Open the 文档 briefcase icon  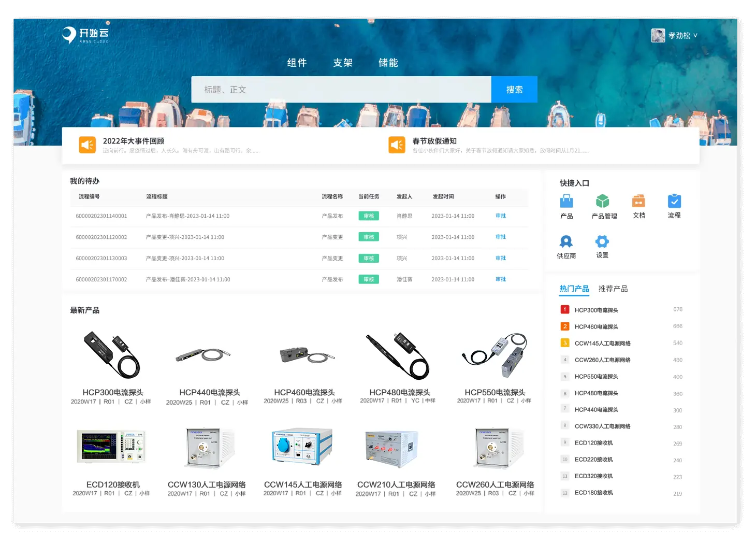[x=638, y=201]
